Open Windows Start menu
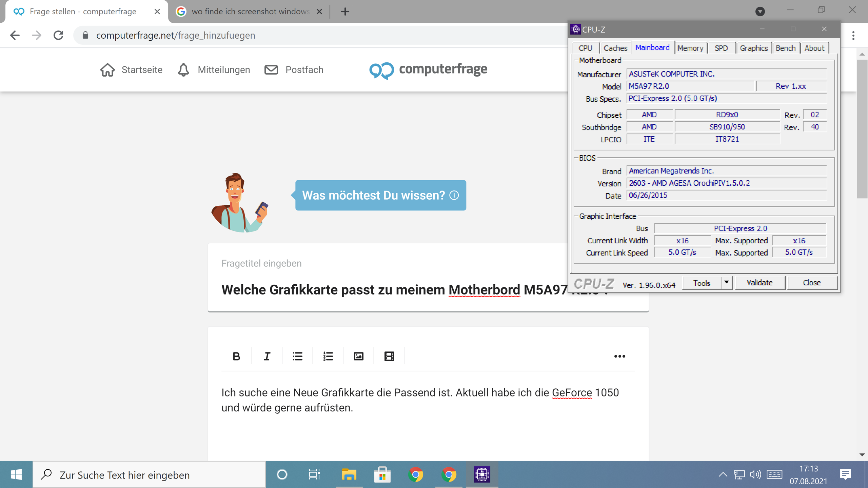The height and width of the screenshot is (488, 868). click(x=16, y=474)
